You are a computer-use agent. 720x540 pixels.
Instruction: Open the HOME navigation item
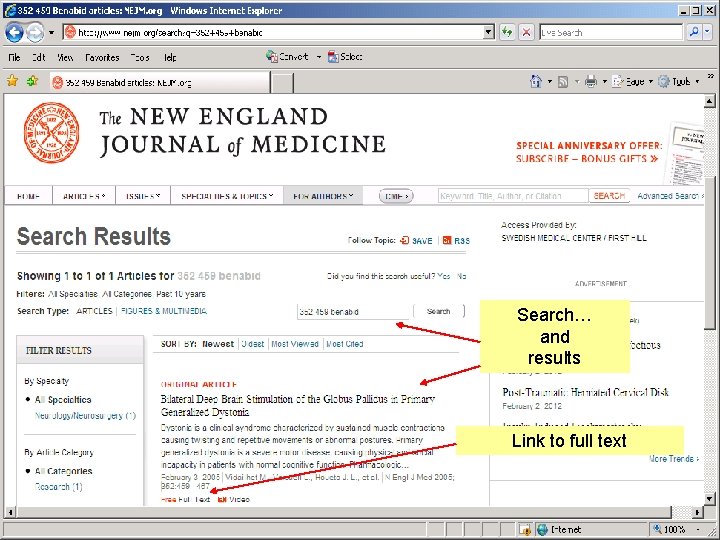(28, 196)
